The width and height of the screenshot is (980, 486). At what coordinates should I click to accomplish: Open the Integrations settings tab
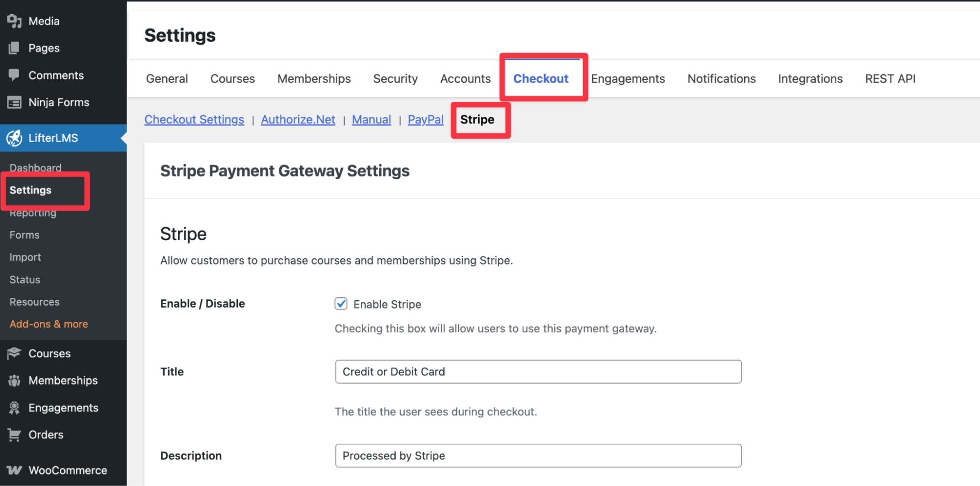click(810, 79)
